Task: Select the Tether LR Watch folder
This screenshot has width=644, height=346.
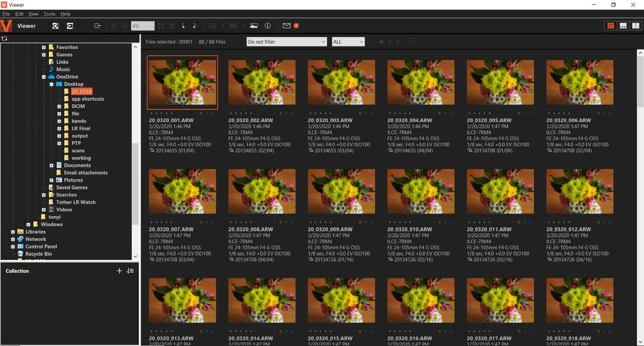Action: pyautogui.click(x=76, y=202)
